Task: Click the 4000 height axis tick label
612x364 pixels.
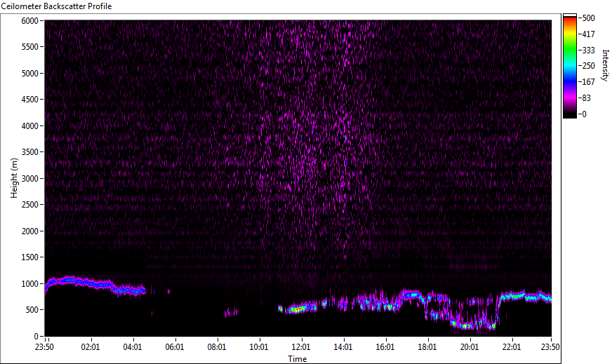Action: tap(29, 126)
